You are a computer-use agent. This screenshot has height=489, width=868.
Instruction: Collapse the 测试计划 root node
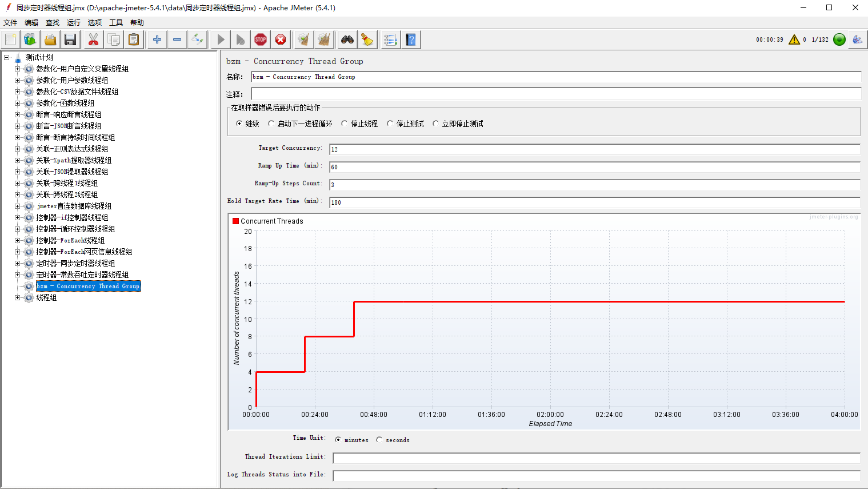(x=7, y=57)
